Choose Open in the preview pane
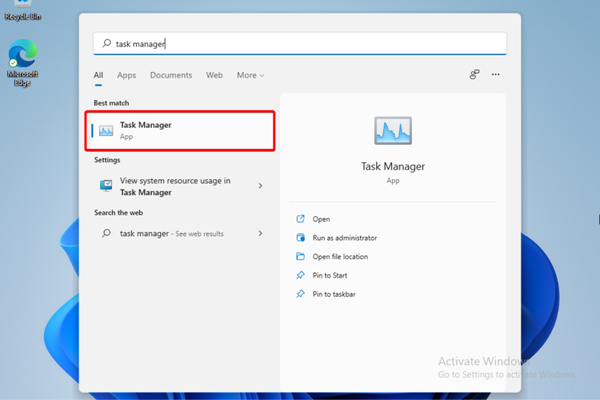Viewport: 600px width, 400px height. pyautogui.click(x=321, y=219)
